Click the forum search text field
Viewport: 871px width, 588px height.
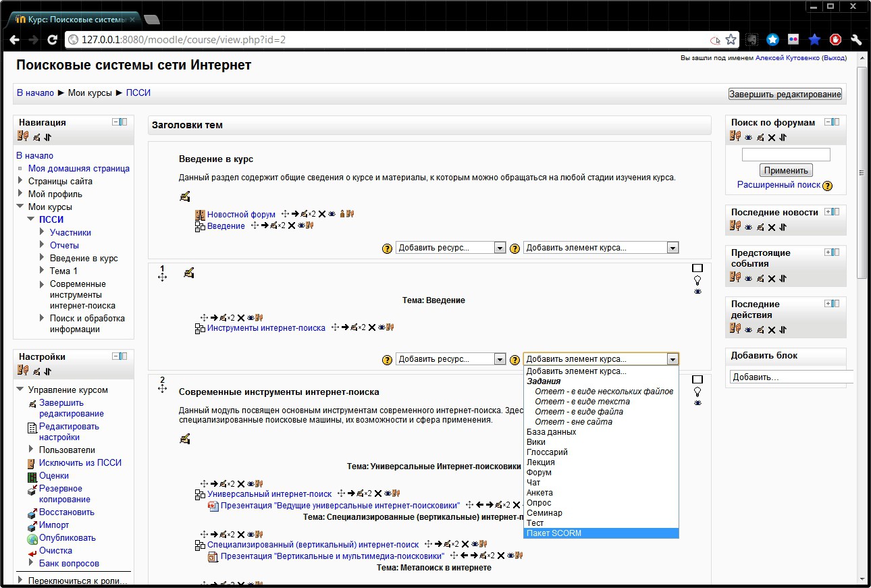785,155
